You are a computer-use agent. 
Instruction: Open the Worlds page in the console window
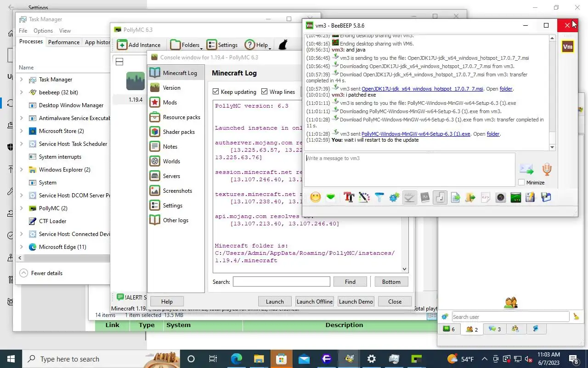click(176, 161)
